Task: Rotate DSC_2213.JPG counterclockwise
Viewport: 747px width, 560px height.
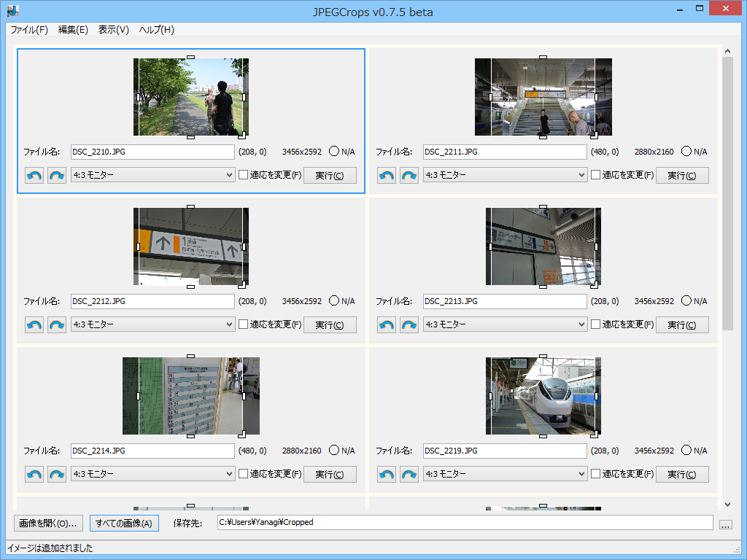Action: 387,324
